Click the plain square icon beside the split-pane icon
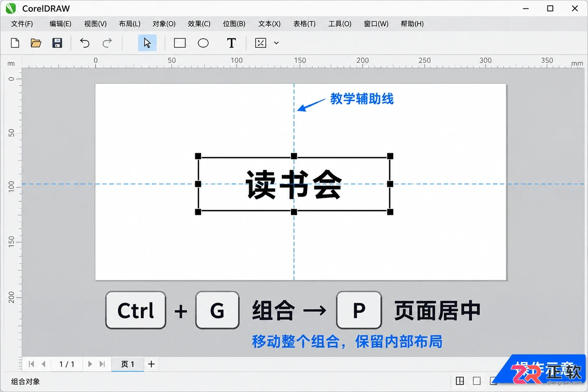Viewport: 588px width, 392px height. (x=477, y=381)
